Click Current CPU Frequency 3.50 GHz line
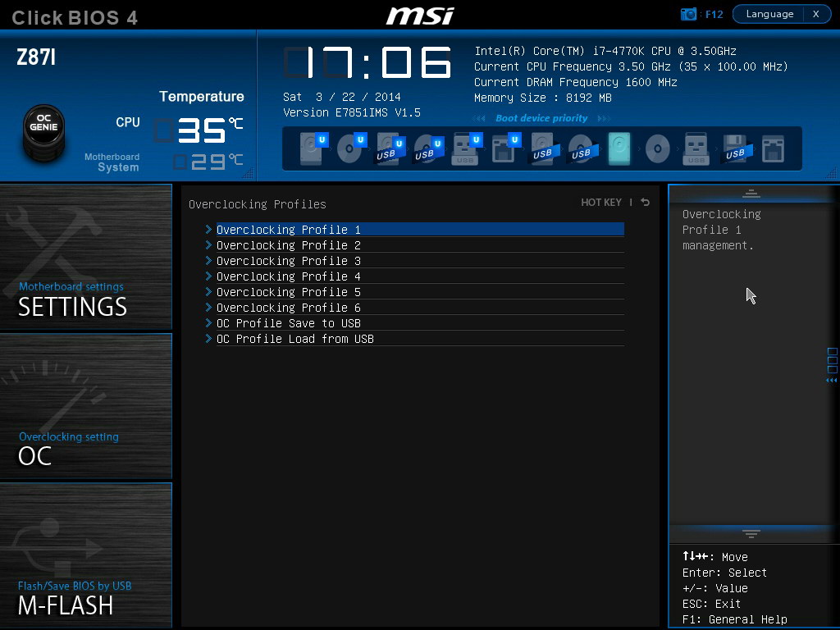Image resolution: width=840 pixels, height=630 pixels. click(x=631, y=66)
